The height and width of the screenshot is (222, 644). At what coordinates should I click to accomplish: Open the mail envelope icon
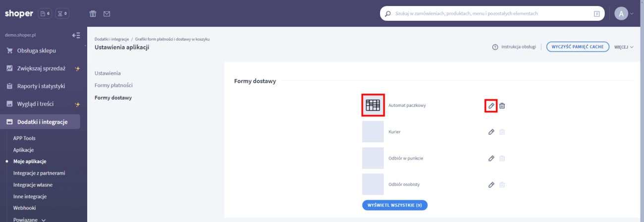[107, 14]
